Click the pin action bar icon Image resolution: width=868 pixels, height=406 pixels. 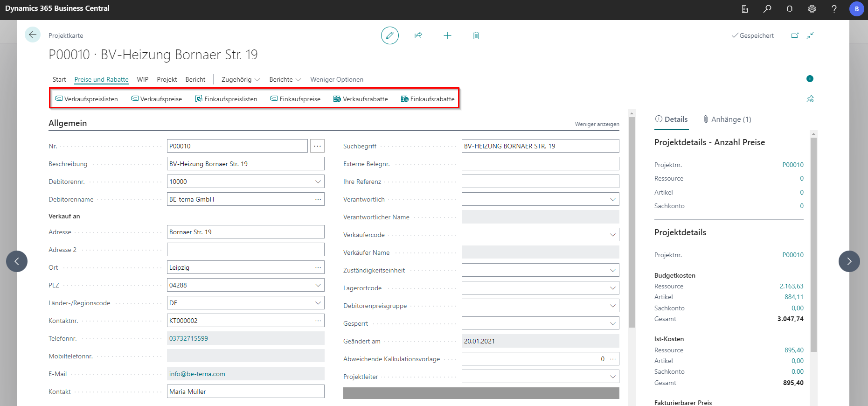click(x=810, y=99)
